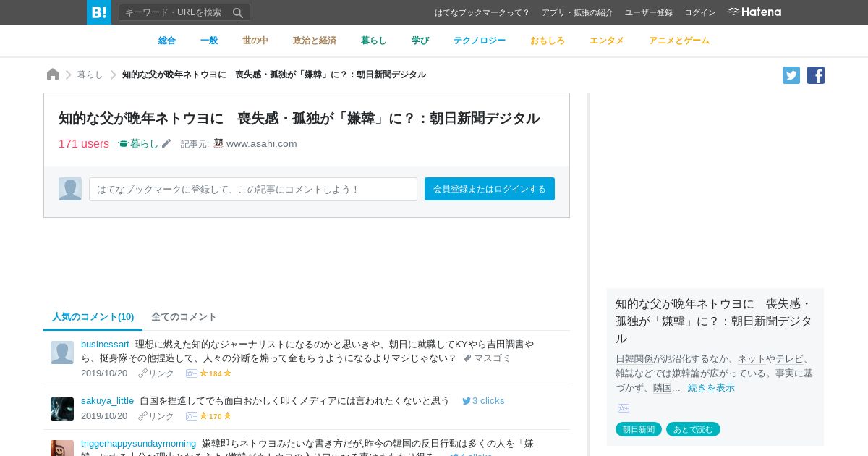Click the star add icon in sidebar article card
The height and width of the screenshot is (456, 868).
coord(624,408)
